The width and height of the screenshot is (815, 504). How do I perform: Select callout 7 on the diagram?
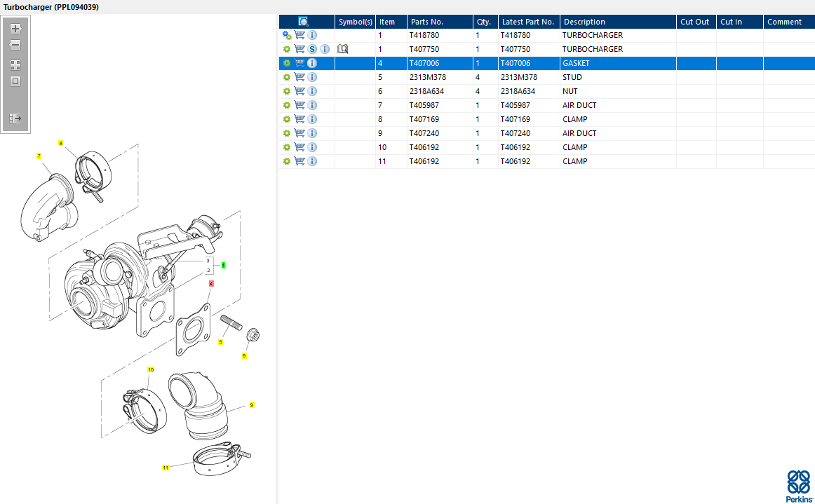click(39, 156)
